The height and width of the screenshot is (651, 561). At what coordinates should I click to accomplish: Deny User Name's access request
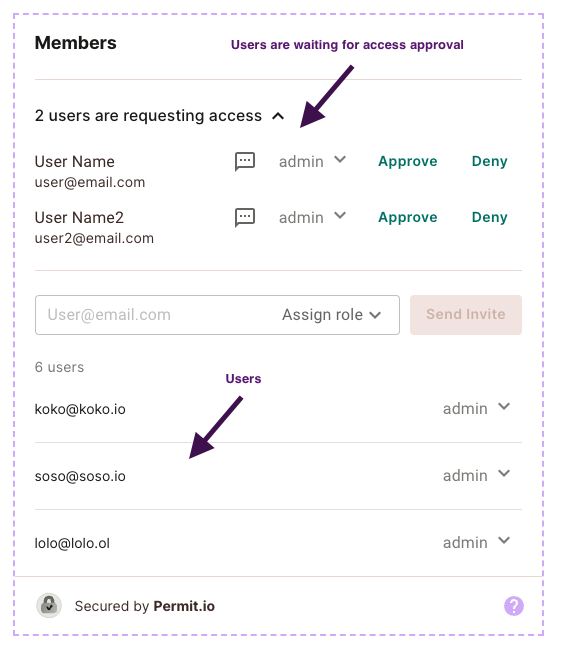click(489, 161)
